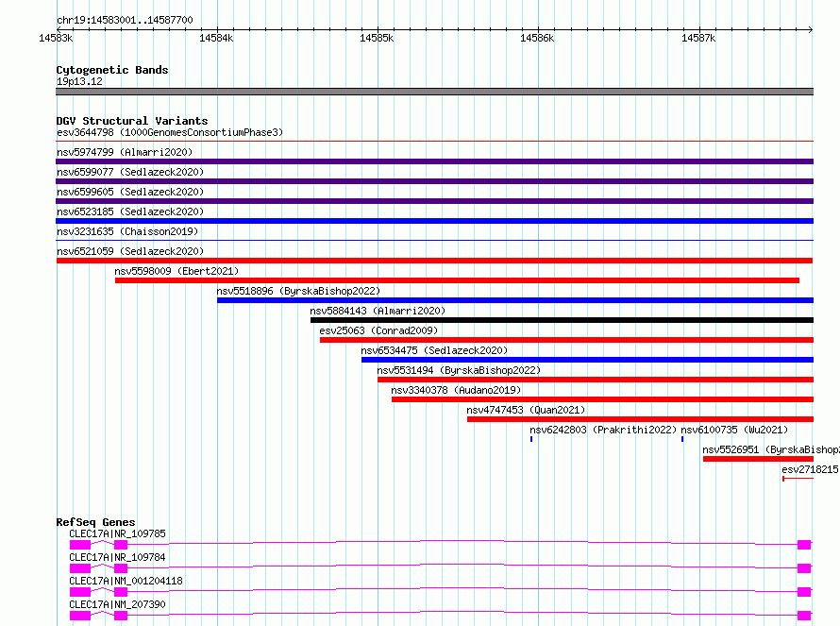The image size is (840, 626).
Task: Click the first exon block of CLEC17A|NM_001204118
Action: 80,592
